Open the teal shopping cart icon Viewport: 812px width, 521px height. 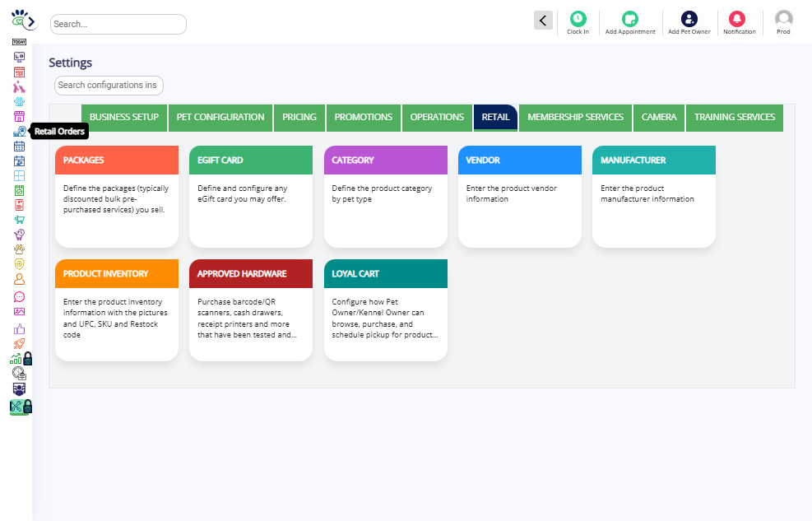[19, 220]
